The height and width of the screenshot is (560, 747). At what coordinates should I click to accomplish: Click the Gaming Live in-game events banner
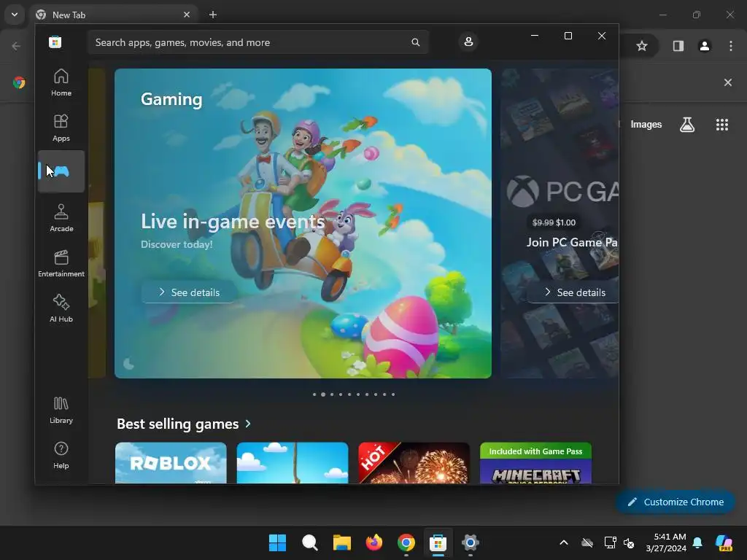point(303,223)
